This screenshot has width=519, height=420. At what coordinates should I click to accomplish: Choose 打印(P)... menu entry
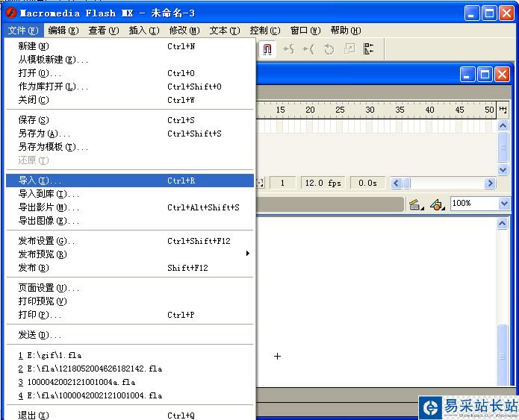point(130,315)
